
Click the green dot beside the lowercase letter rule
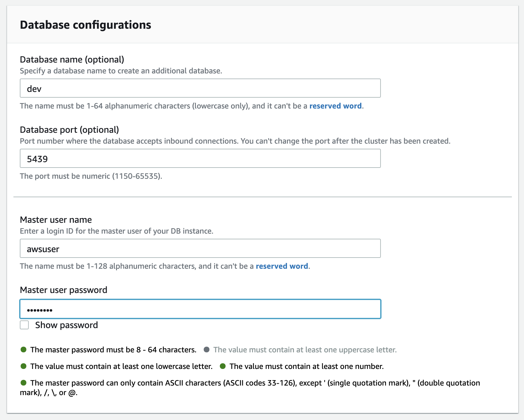tap(23, 366)
